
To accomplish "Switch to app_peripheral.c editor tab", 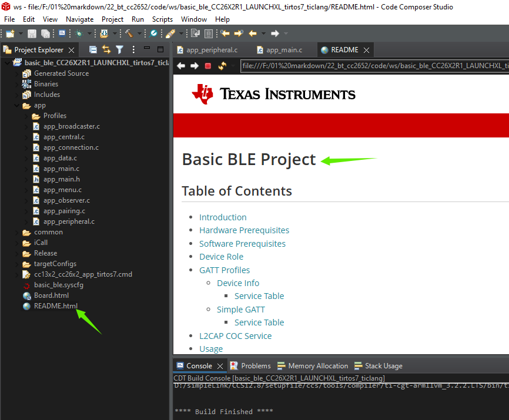I will coord(207,50).
